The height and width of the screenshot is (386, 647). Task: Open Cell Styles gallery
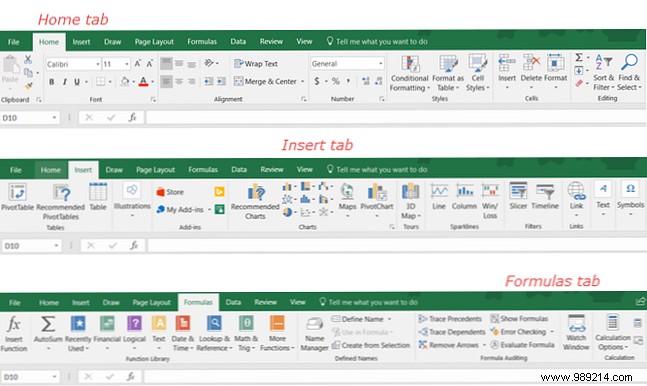(478, 73)
